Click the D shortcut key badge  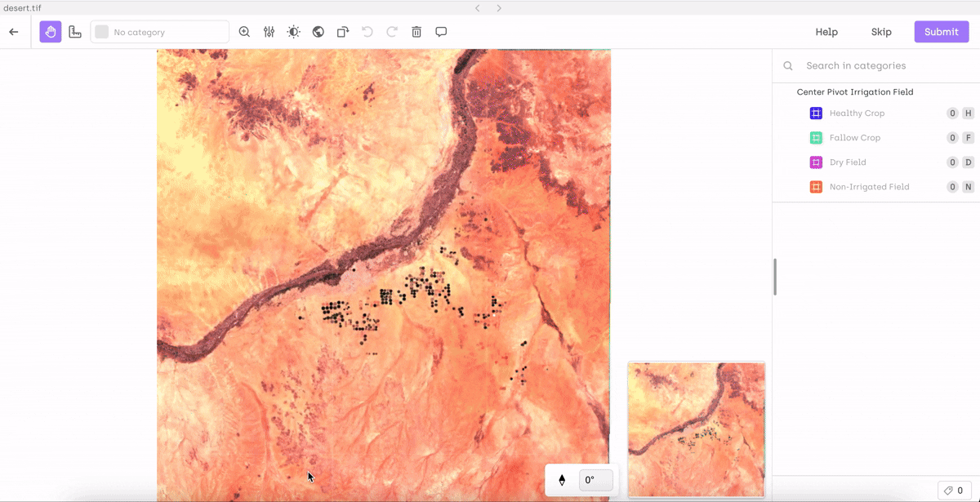pyautogui.click(x=969, y=162)
